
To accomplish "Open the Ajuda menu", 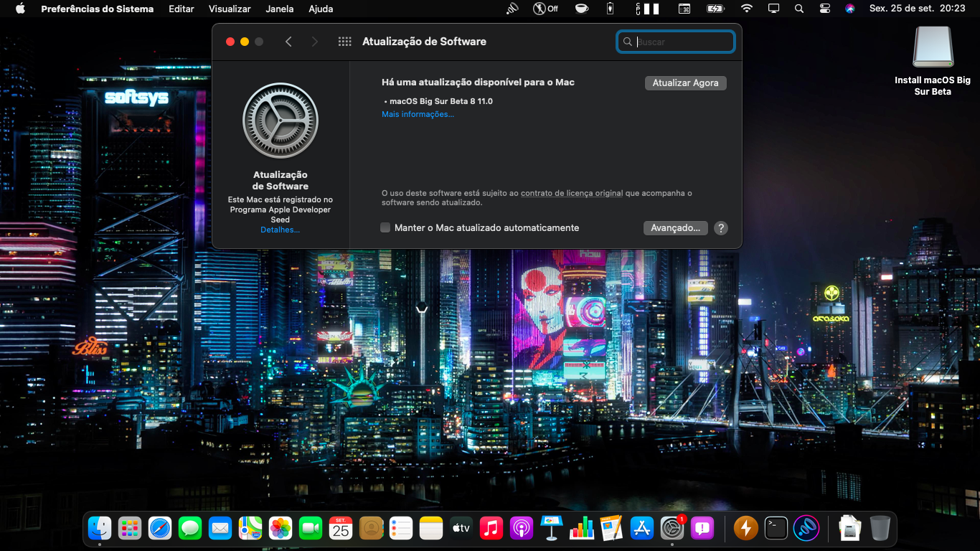I will [321, 9].
